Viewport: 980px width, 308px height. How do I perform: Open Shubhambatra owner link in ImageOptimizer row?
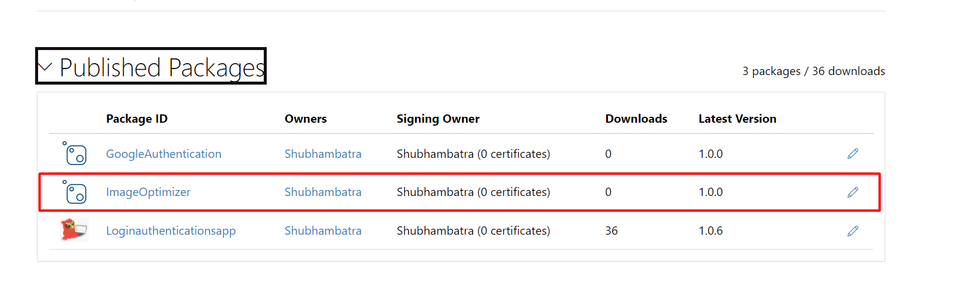323,192
